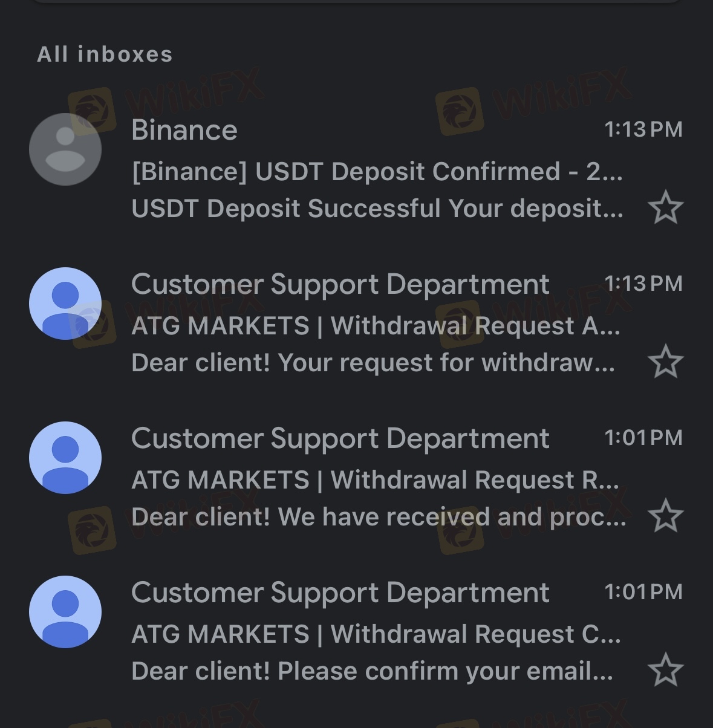Tap the 1:13 PM timestamp on Binance email

pyautogui.click(x=643, y=129)
